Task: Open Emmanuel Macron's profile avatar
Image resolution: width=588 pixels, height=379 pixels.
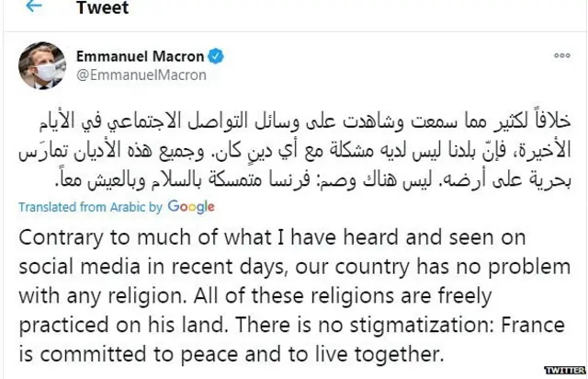Action: click(42, 66)
